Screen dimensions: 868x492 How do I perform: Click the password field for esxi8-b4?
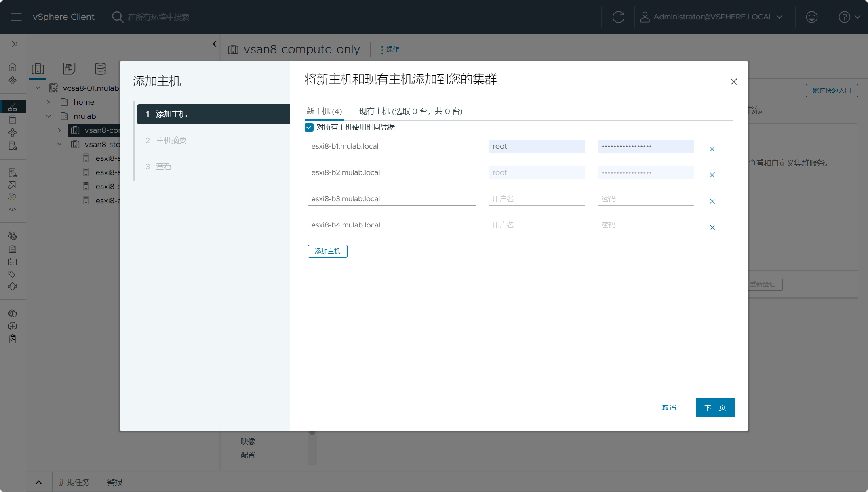pos(646,225)
